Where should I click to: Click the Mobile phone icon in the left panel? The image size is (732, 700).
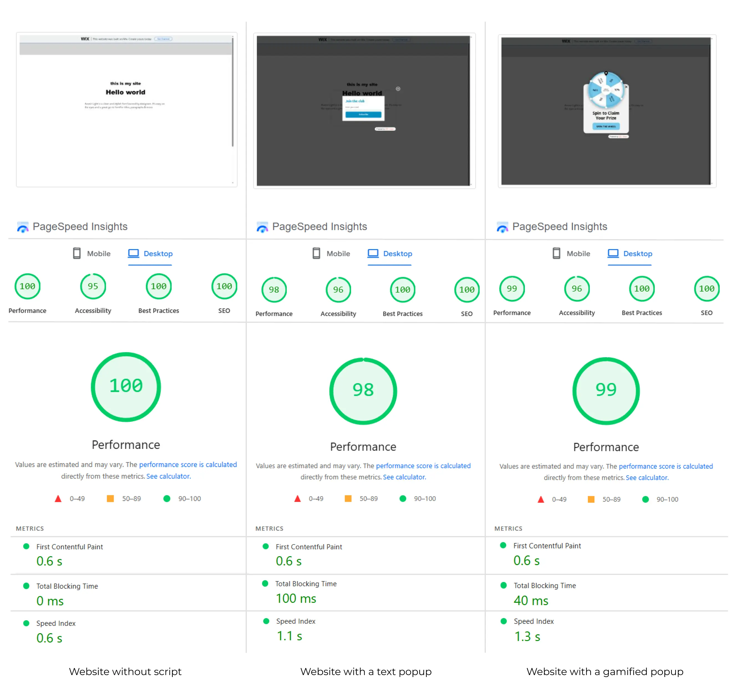coord(77,253)
